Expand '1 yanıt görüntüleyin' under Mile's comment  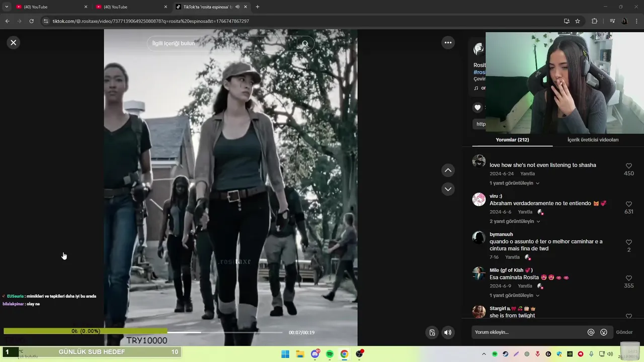pos(514,295)
